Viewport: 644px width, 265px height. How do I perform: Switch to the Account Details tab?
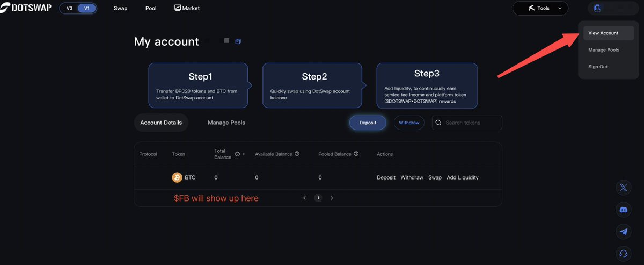[161, 123]
